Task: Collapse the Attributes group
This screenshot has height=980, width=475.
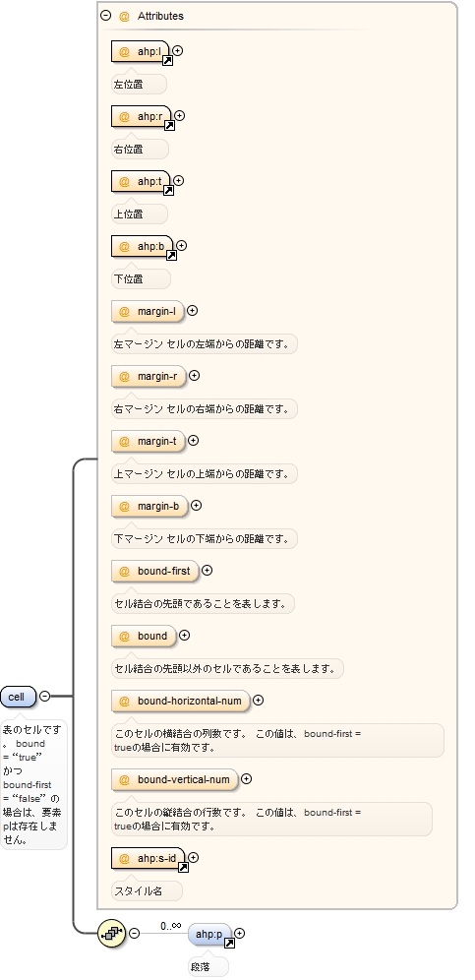Action: click(105, 16)
